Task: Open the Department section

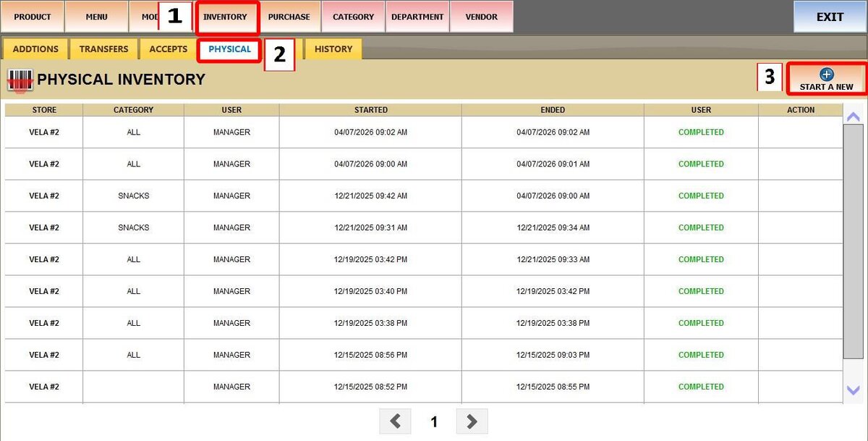Action: coord(417,17)
